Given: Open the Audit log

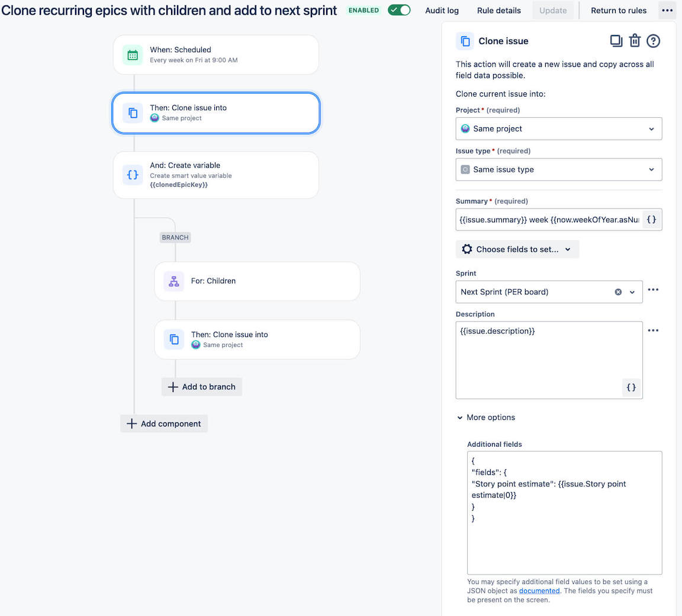Looking at the screenshot, I should point(442,11).
